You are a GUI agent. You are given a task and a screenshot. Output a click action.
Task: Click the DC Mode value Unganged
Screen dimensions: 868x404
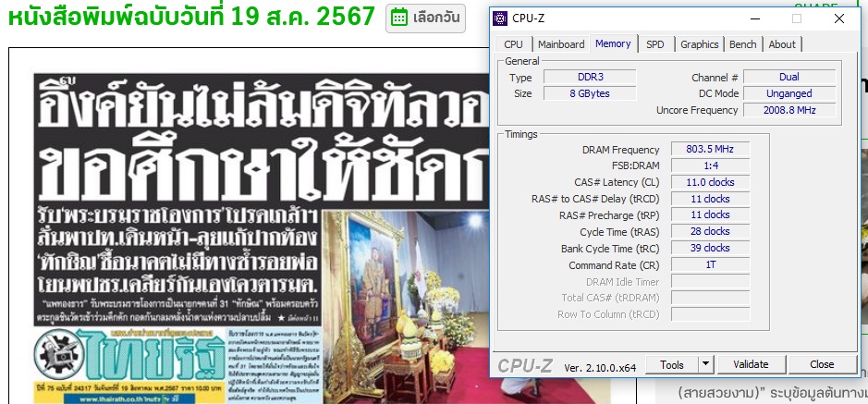[x=789, y=93]
